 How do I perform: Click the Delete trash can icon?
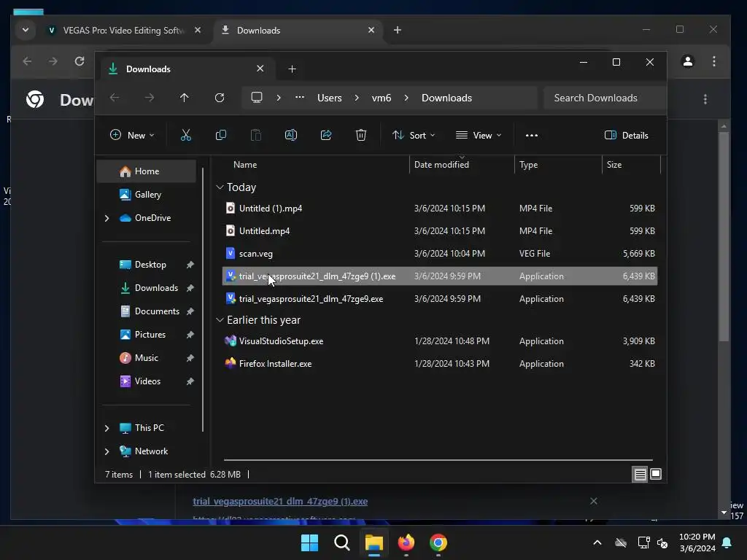[361, 135]
